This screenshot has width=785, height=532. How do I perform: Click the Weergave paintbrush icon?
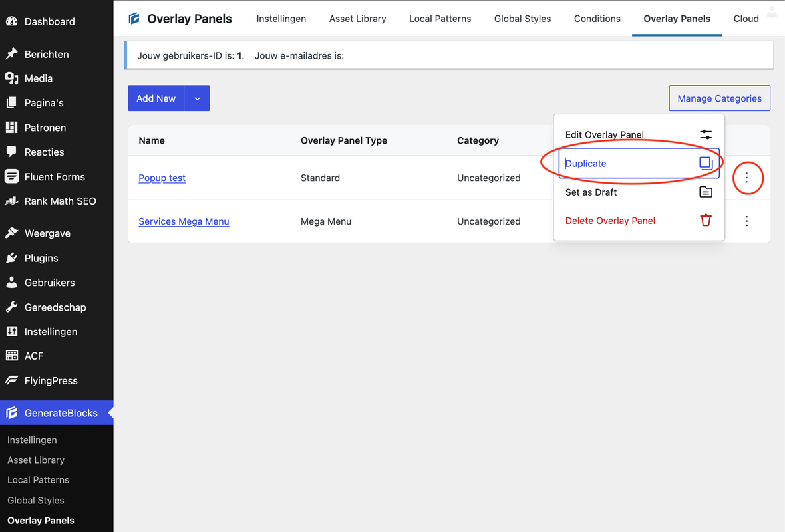(x=11, y=233)
